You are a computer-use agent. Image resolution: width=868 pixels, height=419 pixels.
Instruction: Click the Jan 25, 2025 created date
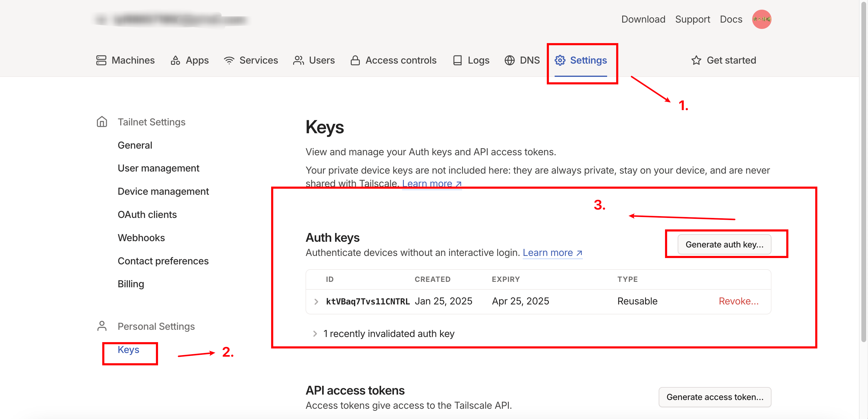click(x=443, y=301)
